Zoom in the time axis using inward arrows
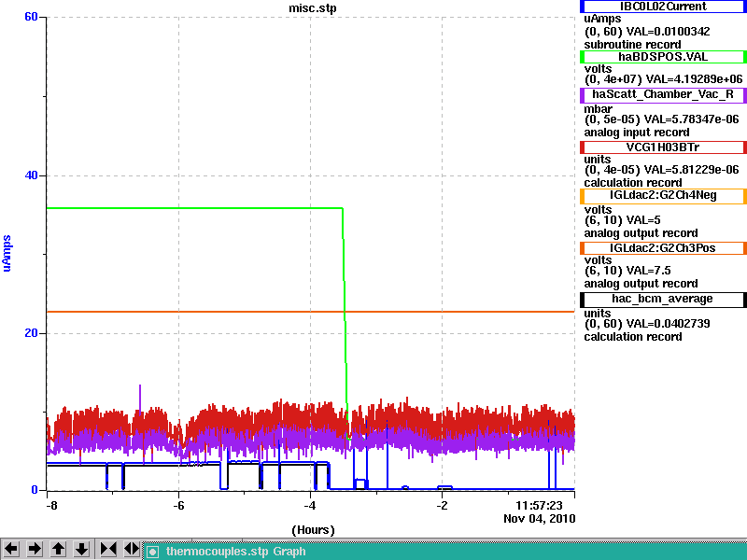Image resolution: width=747 pixels, height=560 pixels. pos(108,549)
